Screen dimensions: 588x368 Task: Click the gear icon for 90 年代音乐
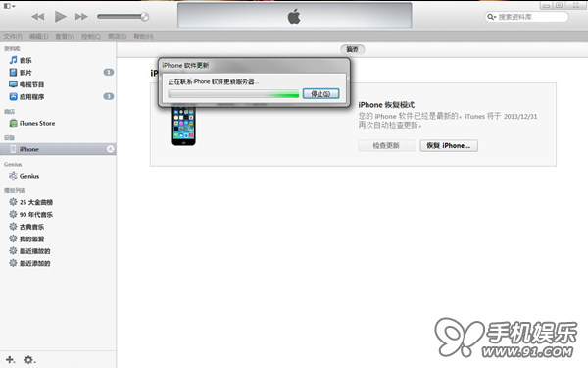(x=13, y=214)
